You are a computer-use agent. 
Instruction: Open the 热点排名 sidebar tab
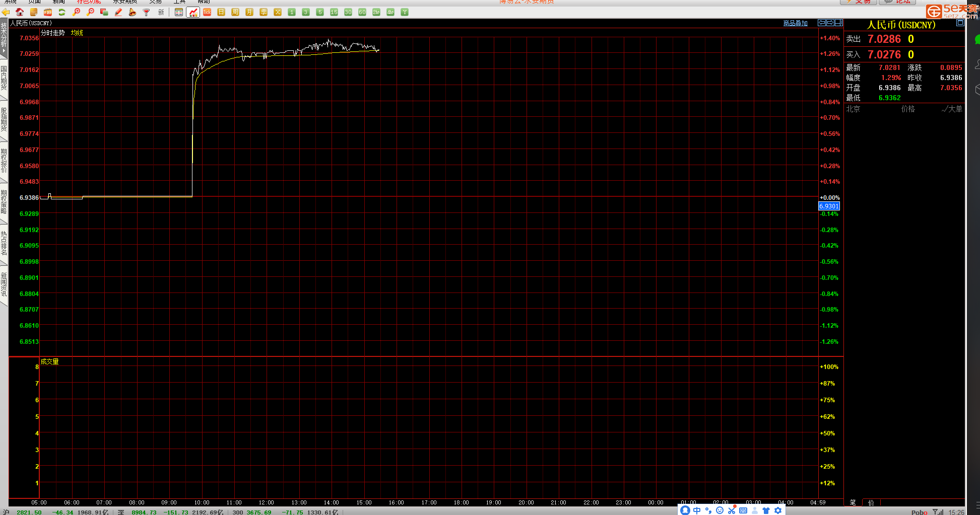pyautogui.click(x=4, y=243)
